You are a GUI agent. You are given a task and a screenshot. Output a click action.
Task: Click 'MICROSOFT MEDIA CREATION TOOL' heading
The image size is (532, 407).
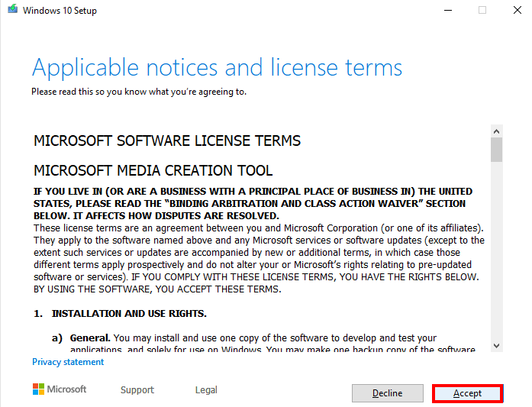tap(153, 170)
